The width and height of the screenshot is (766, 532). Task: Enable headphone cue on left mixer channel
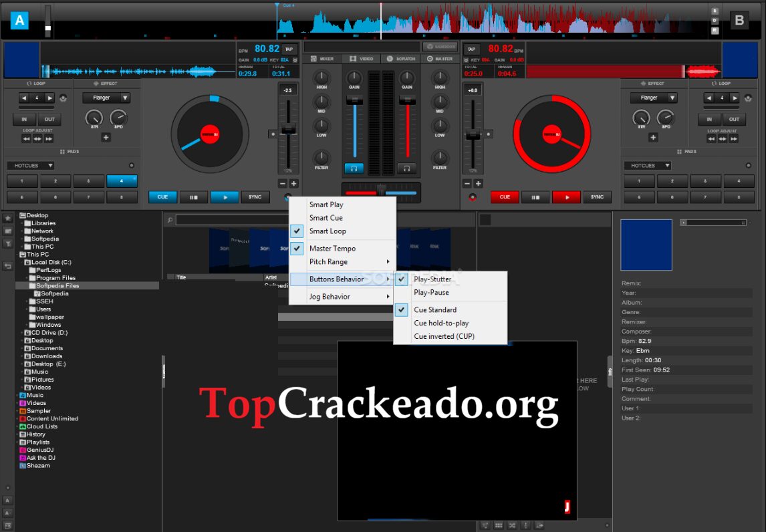[x=354, y=168]
